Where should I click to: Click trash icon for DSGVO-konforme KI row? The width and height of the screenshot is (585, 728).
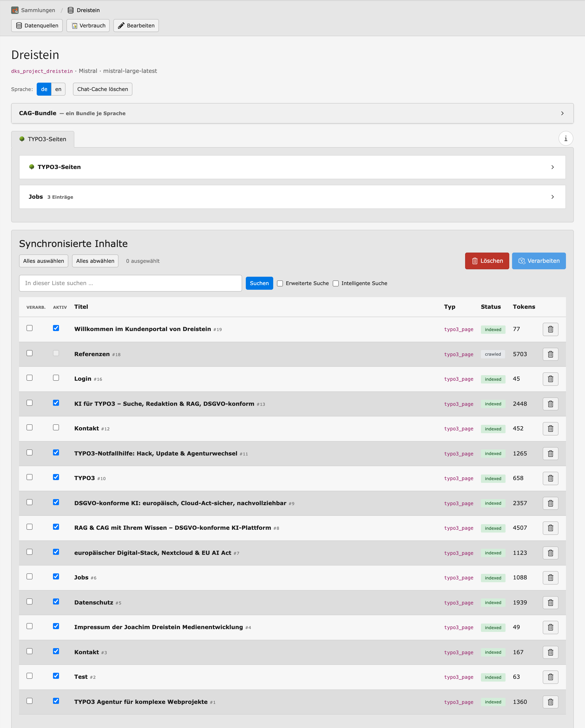coord(550,503)
